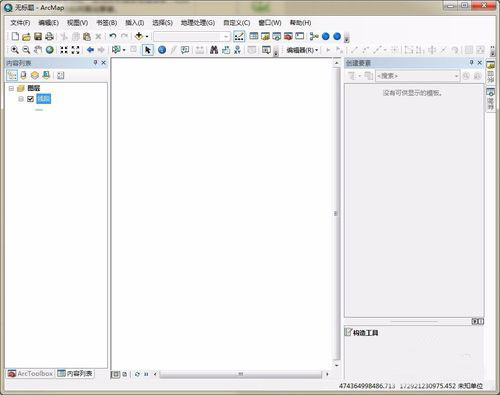Image resolution: width=500 pixels, height=395 pixels.
Task: Switch to 内容列表 bottom tab
Action: 75,374
